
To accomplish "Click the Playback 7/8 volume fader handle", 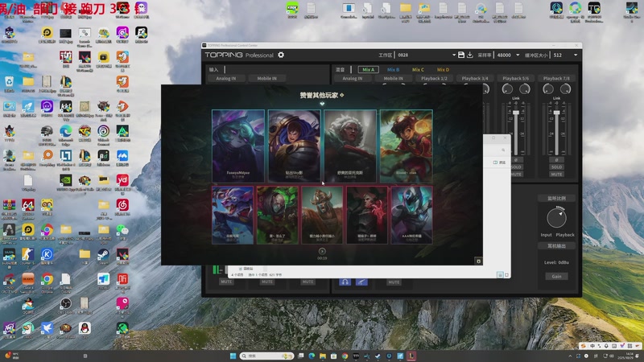I will click(x=556, y=113).
